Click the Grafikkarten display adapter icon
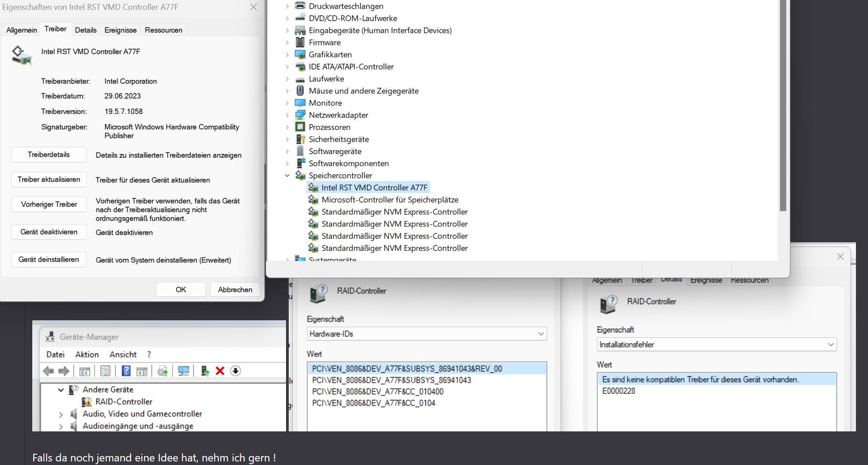 pyautogui.click(x=300, y=54)
